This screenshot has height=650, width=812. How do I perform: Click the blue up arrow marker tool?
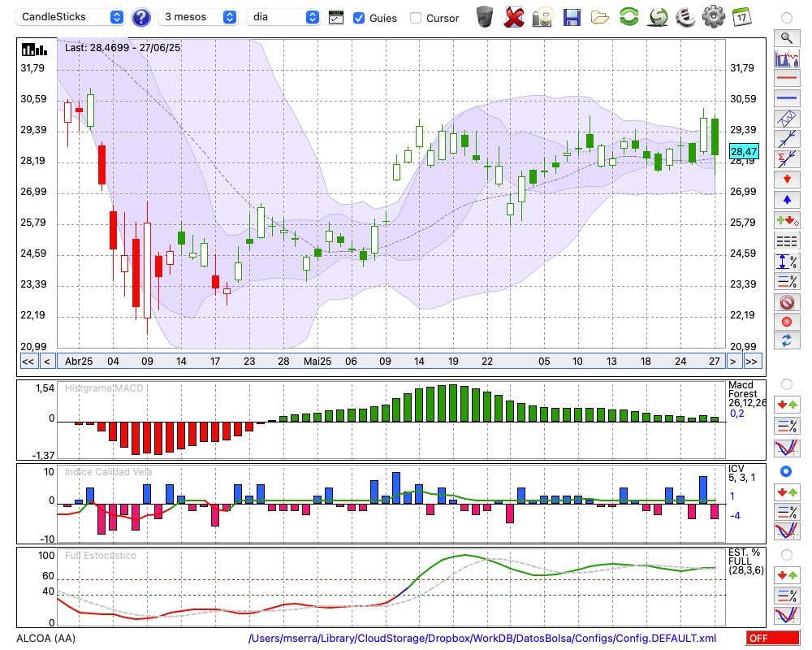(x=787, y=200)
